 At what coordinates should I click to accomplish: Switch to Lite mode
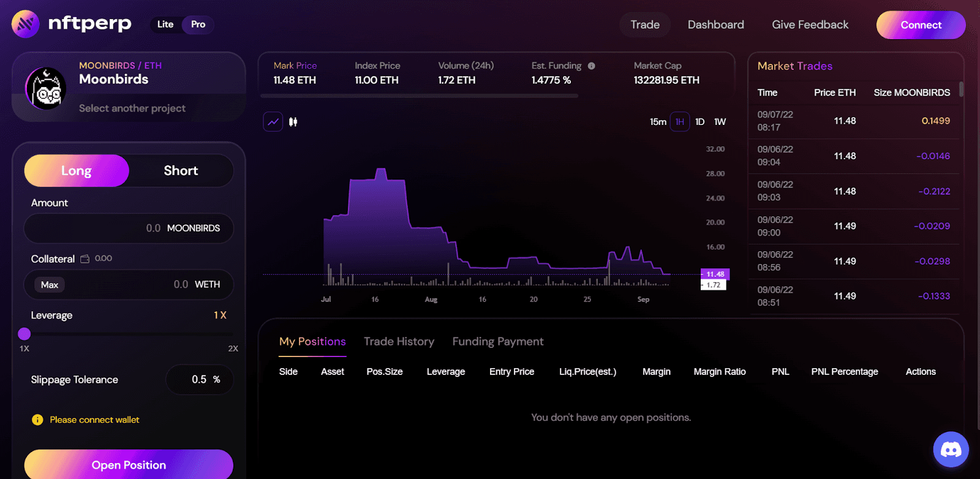165,25
